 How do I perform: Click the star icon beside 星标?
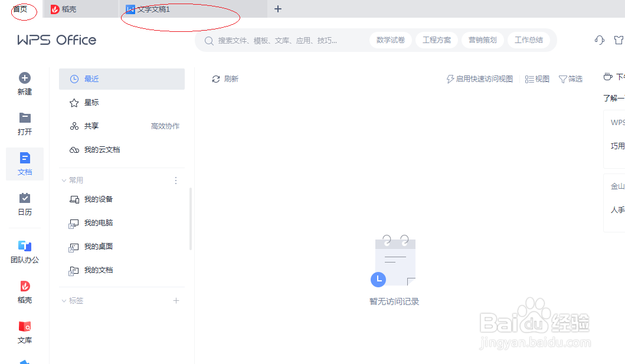[74, 103]
